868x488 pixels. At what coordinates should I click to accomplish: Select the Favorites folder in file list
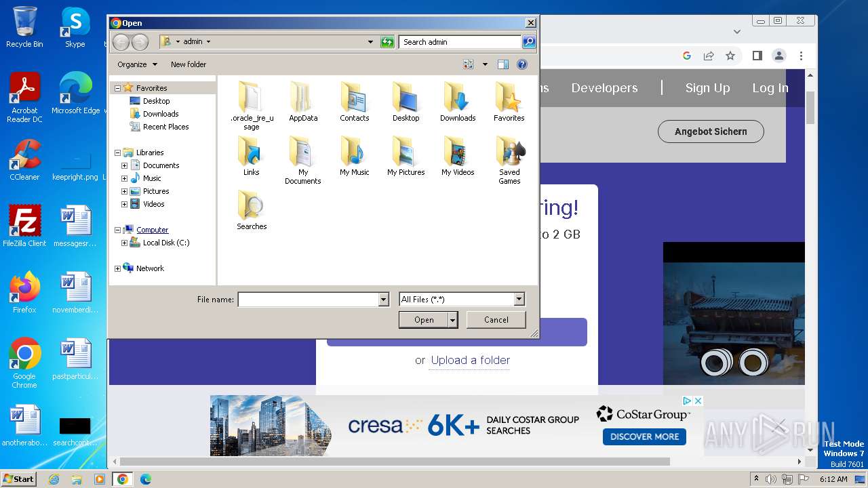point(509,102)
